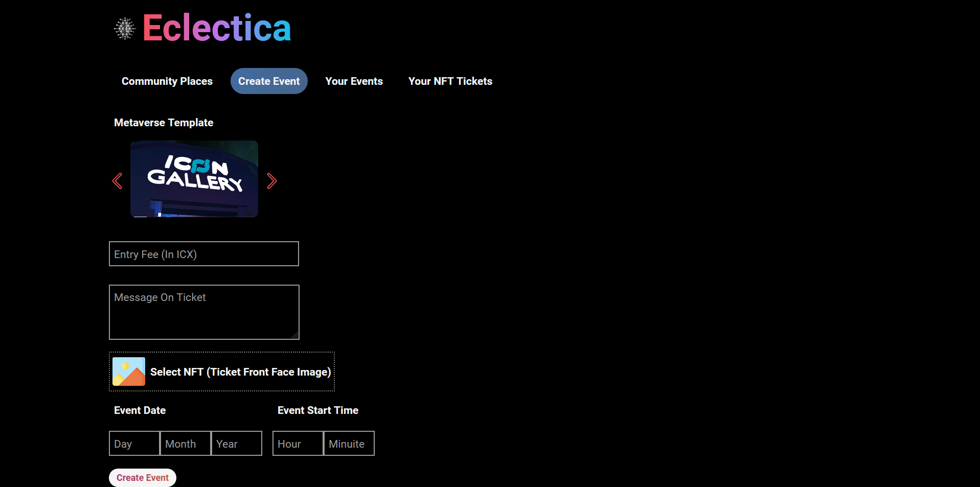Focus the Entry Fee (In ICX) field
Image resolution: width=980 pixels, height=487 pixels.
coord(204,254)
